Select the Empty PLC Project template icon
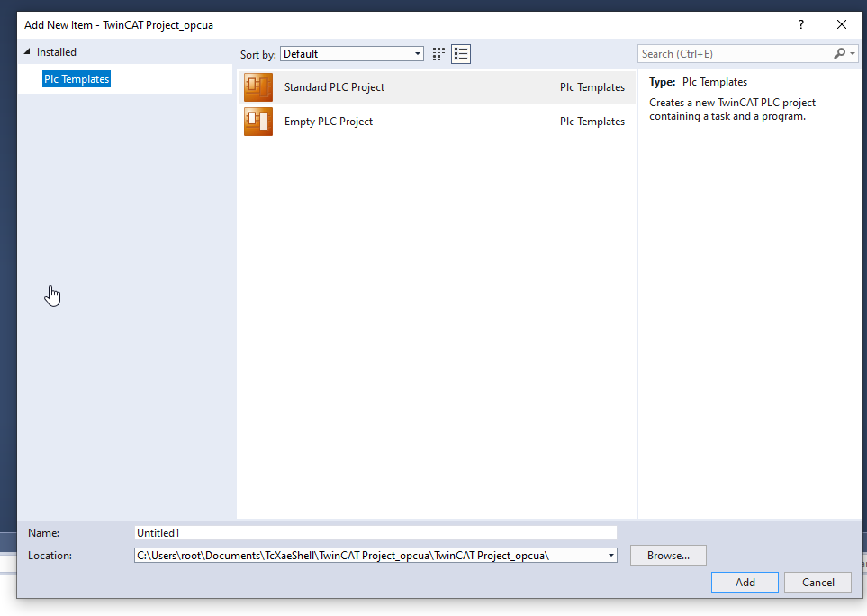 pyautogui.click(x=258, y=122)
